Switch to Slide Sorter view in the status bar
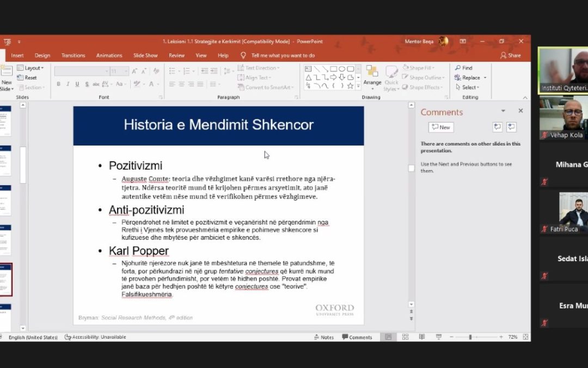Image resolution: width=588 pixels, height=368 pixels. point(405,336)
